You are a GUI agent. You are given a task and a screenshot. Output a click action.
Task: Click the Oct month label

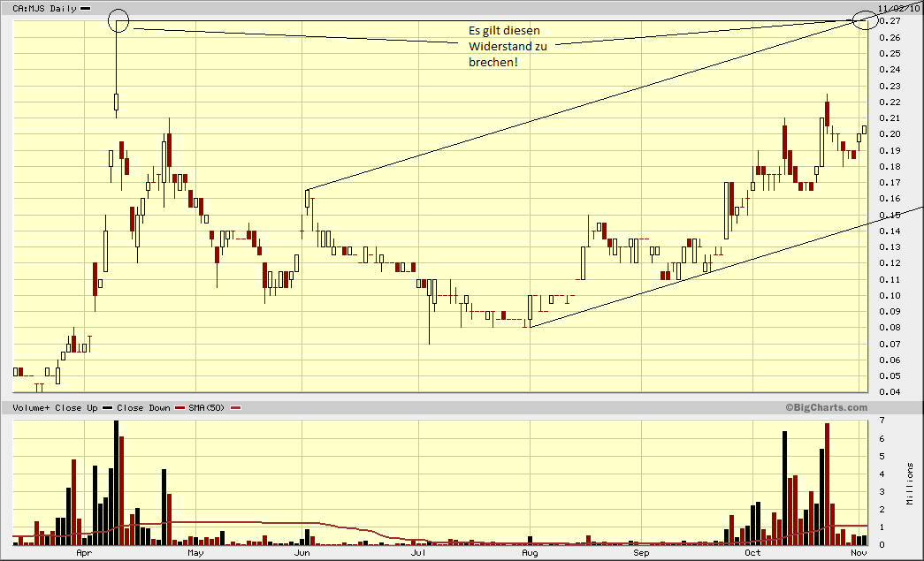(x=752, y=553)
